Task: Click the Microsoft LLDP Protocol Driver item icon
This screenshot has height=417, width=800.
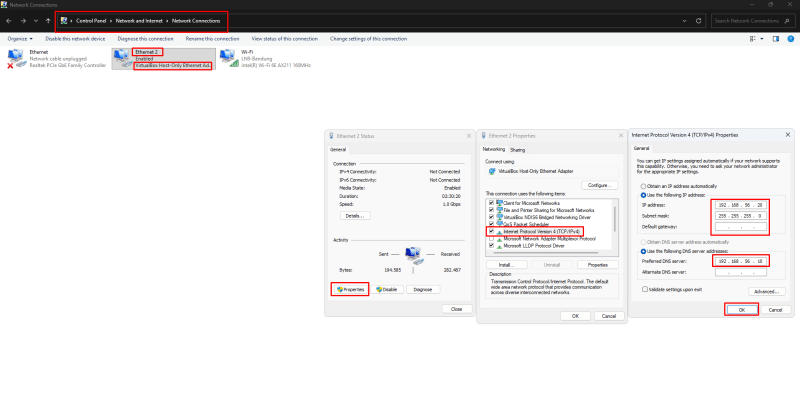Action: [499, 246]
